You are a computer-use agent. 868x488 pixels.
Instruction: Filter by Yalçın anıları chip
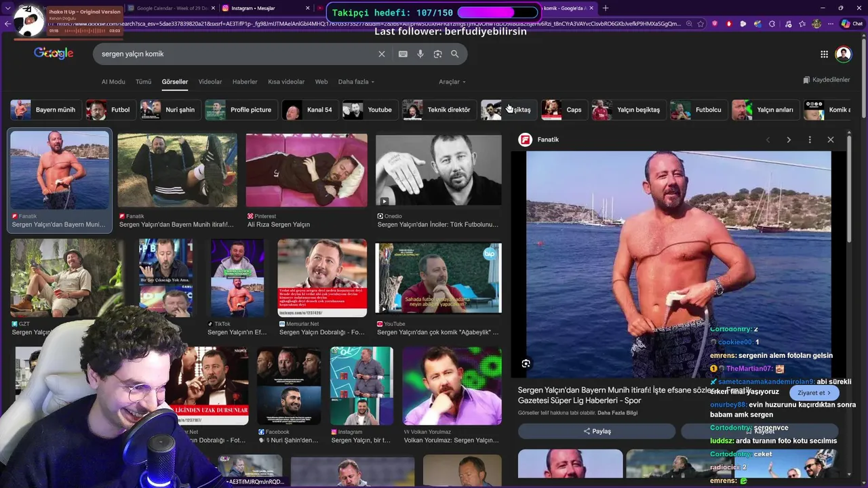click(765, 110)
